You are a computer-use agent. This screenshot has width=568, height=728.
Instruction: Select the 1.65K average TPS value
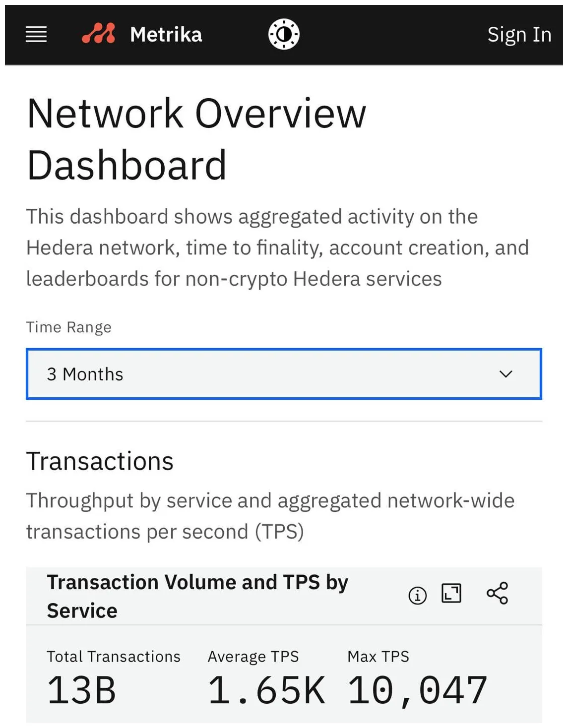[x=266, y=690]
